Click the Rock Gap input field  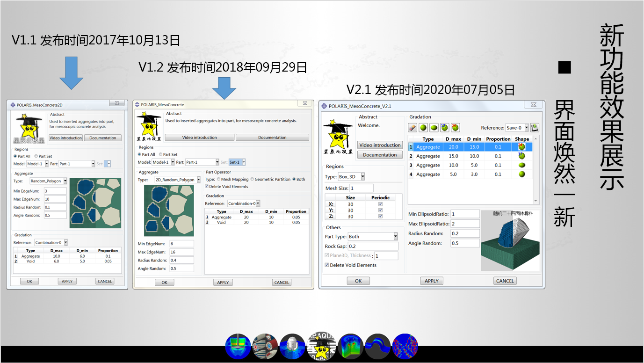tap(373, 246)
